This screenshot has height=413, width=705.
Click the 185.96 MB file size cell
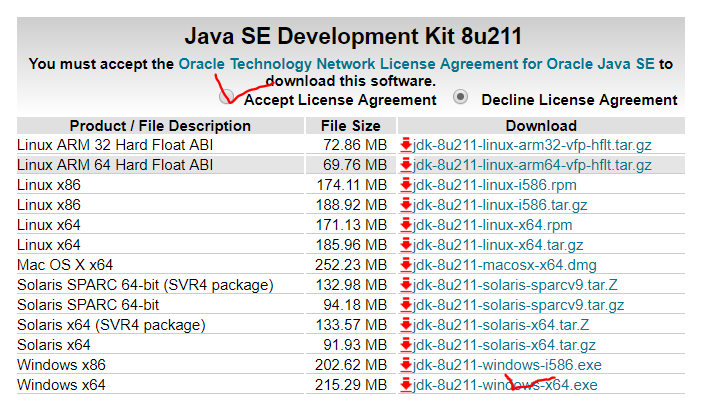[x=351, y=245]
